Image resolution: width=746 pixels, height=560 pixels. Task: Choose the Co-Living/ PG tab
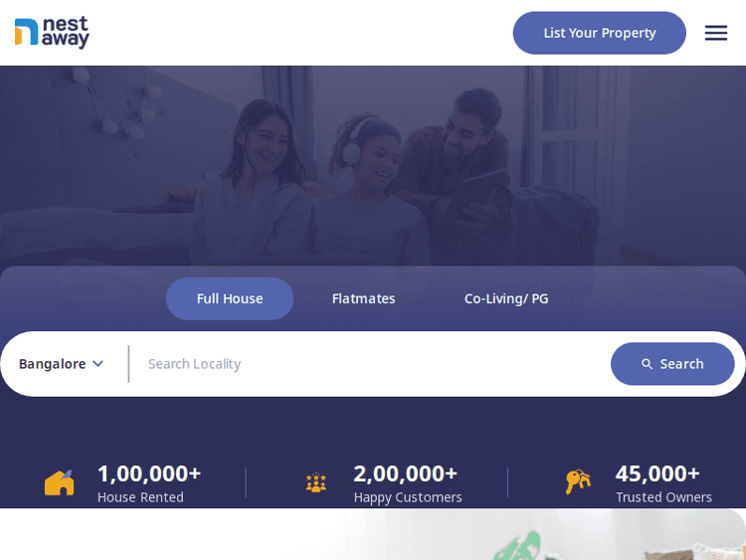(x=506, y=298)
